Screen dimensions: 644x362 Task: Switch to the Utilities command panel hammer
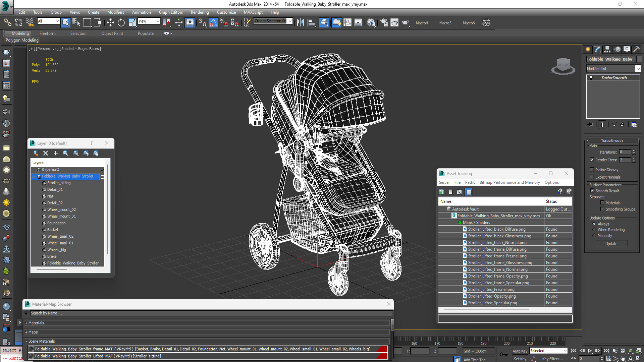point(637,49)
